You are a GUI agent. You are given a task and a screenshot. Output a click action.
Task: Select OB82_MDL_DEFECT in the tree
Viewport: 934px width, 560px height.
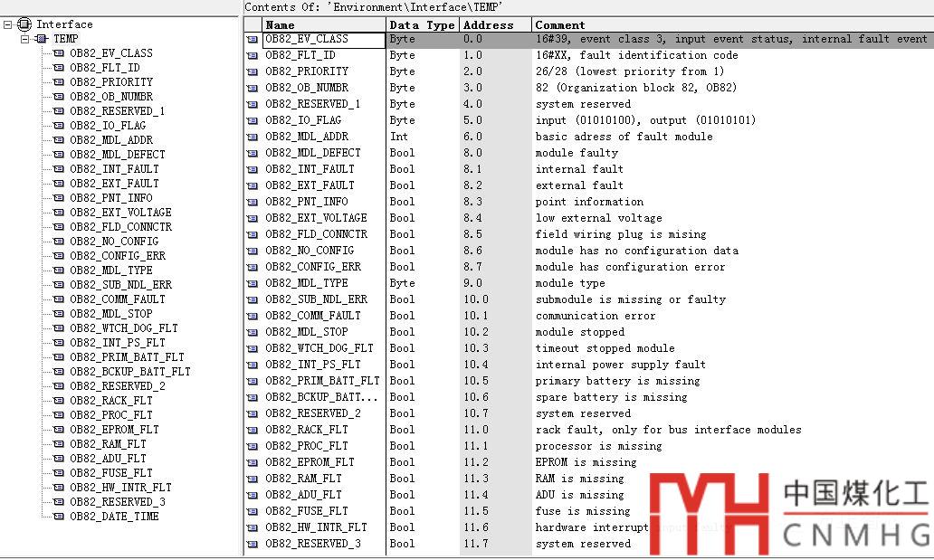[118, 155]
